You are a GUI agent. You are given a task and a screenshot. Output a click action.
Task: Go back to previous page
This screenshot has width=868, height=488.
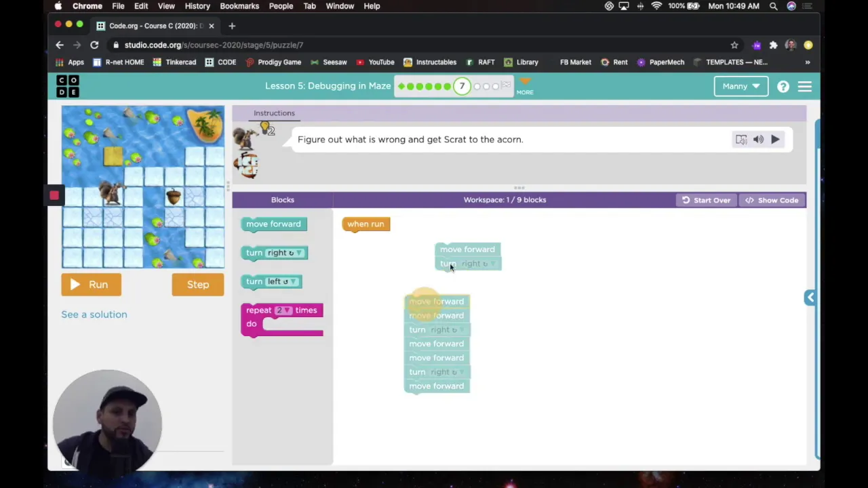pyautogui.click(x=60, y=45)
